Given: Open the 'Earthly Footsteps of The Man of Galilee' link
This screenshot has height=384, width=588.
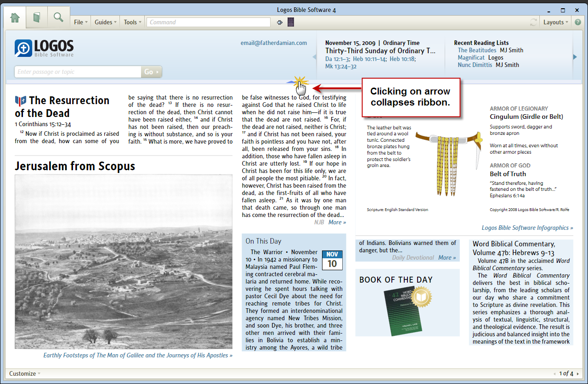Looking at the screenshot, I should pos(138,356).
